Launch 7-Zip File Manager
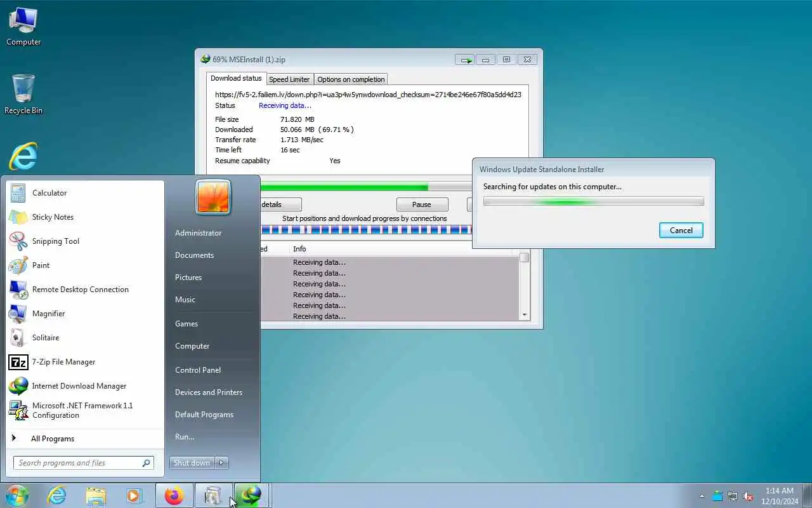This screenshot has height=508, width=812. click(x=86, y=362)
